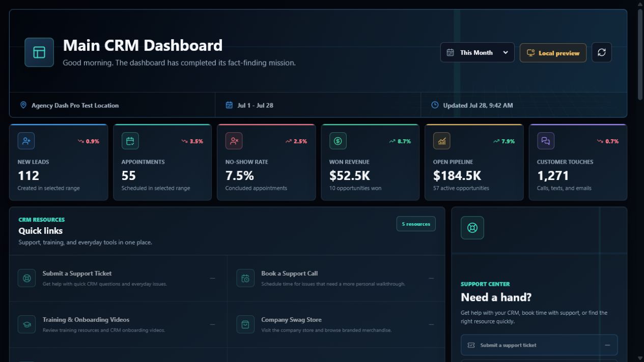The width and height of the screenshot is (644, 362).
Task: Click the calendar icon in the This Month selector
Action: pyautogui.click(x=450, y=52)
